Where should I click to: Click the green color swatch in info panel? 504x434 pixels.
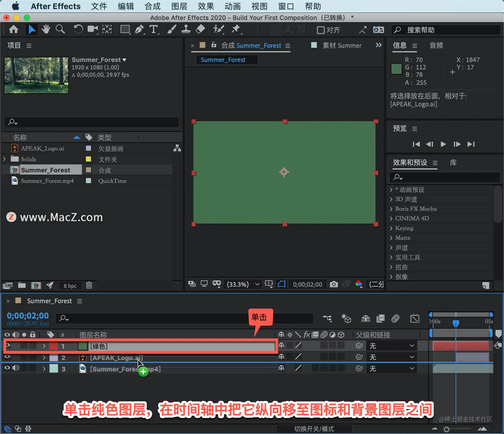tap(396, 69)
